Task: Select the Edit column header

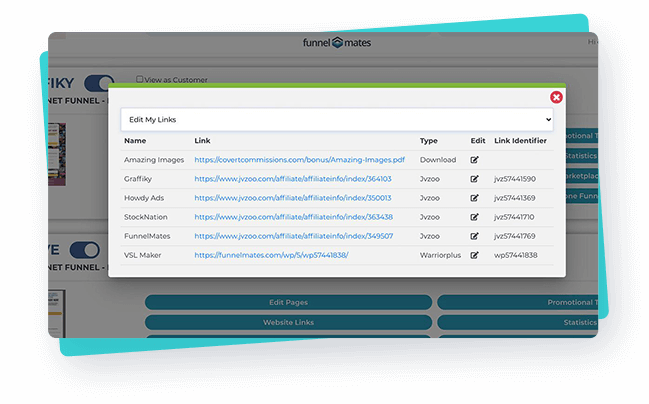Action: (478, 141)
